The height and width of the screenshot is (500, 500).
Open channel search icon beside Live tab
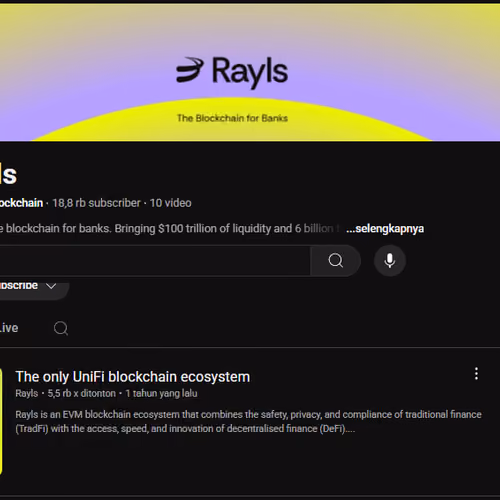click(61, 328)
